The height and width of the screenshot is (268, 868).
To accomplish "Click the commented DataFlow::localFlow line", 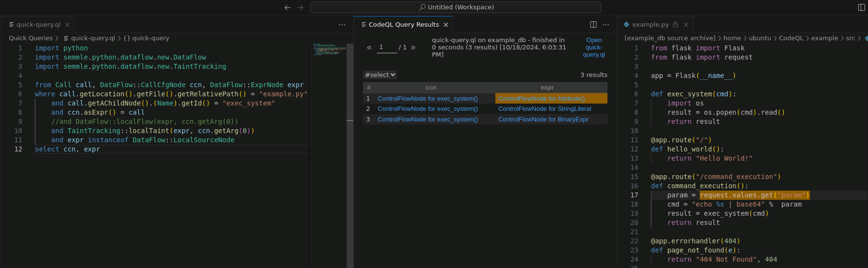I will (x=145, y=122).
